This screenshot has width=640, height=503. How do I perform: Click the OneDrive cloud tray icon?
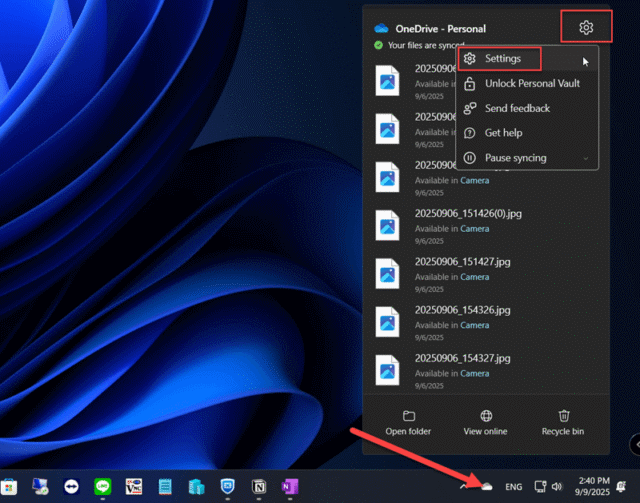pyautogui.click(x=487, y=486)
